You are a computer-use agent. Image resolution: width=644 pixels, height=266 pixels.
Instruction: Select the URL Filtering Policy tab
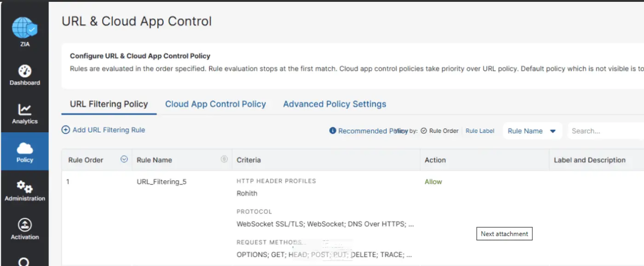click(x=109, y=104)
